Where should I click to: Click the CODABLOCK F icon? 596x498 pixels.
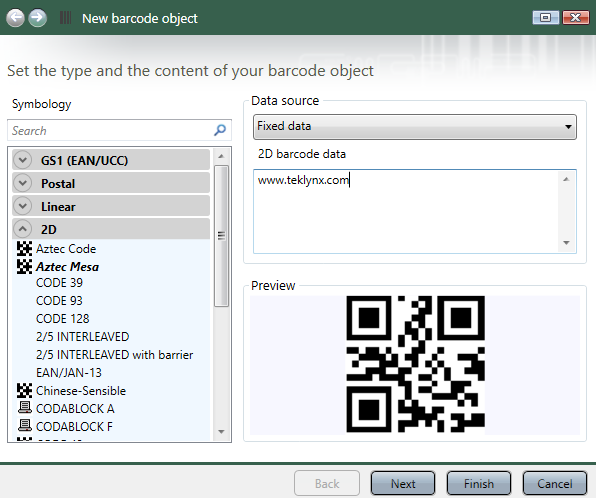point(25,426)
